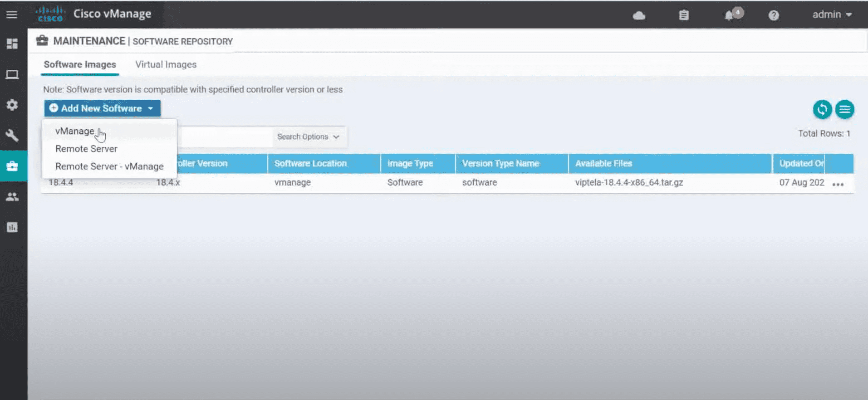Select the Maintenance briefcase sidebar icon
The height and width of the screenshot is (400, 868).
click(x=12, y=166)
